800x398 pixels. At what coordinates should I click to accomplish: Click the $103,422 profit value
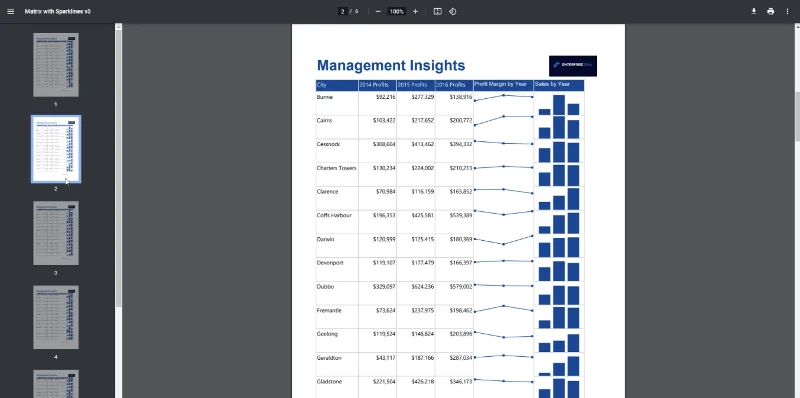[x=384, y=120]
